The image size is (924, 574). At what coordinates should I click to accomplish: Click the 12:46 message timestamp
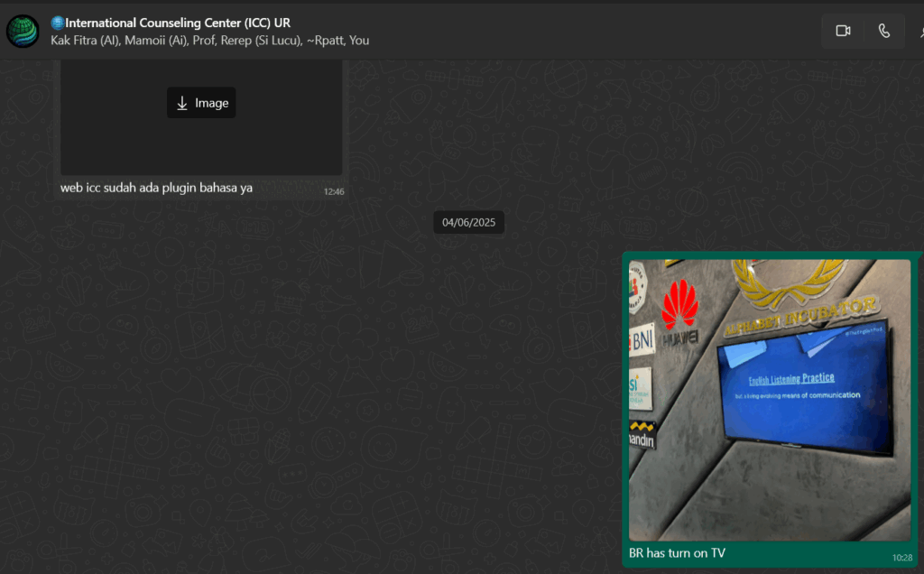(334, 191)
